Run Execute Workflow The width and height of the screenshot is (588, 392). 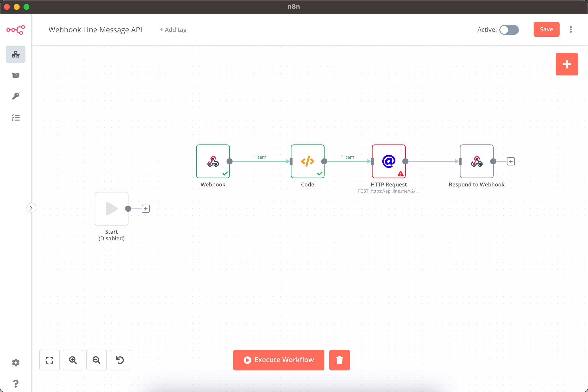278,360
